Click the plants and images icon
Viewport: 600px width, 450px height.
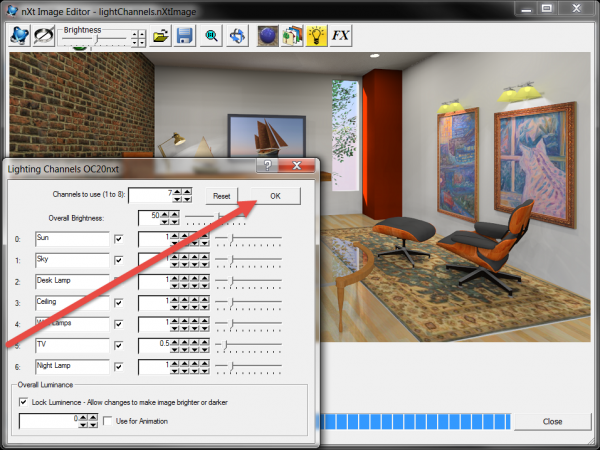292,36
